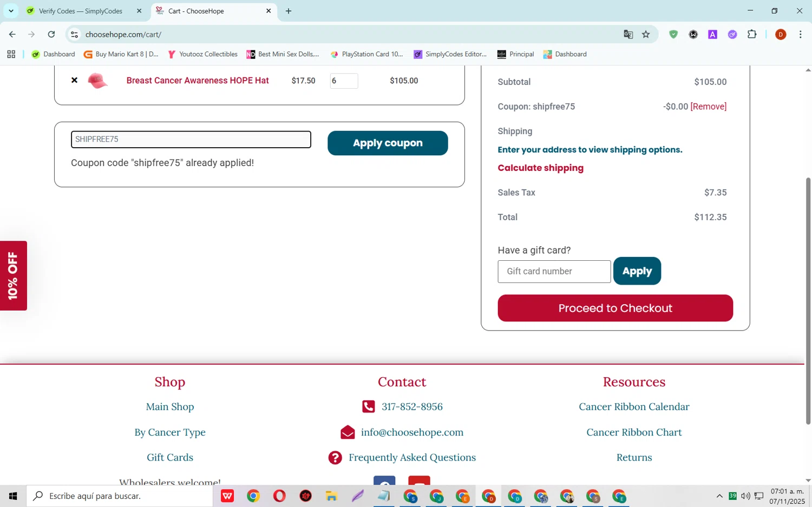Apply the coupon code

388,143
